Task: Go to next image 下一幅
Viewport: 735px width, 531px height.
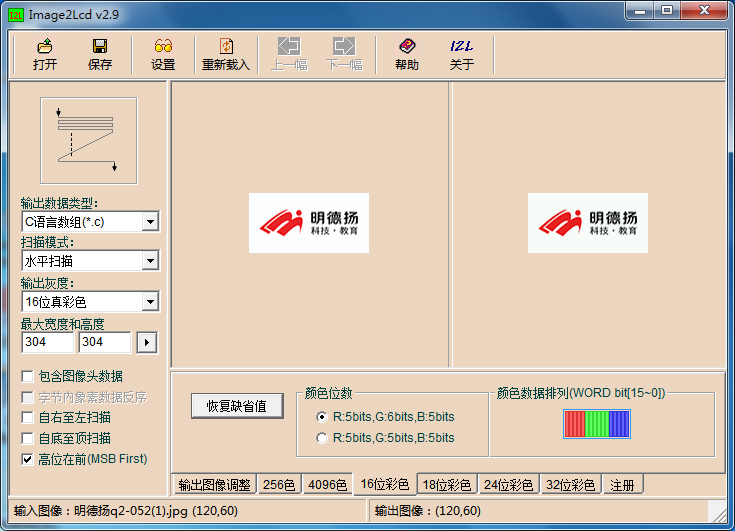Action: coord(345,54)
